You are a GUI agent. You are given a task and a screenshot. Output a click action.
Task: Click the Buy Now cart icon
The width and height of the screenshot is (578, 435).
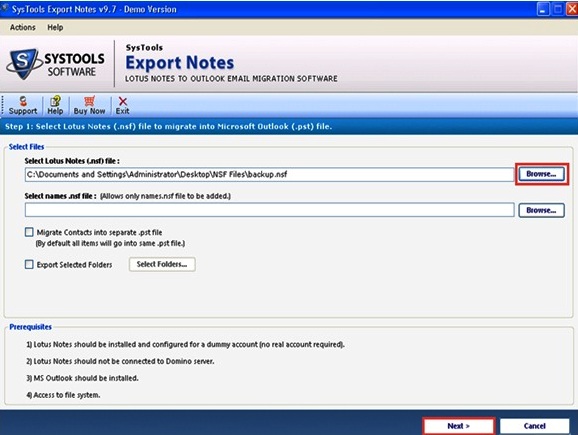coord(89,106)
